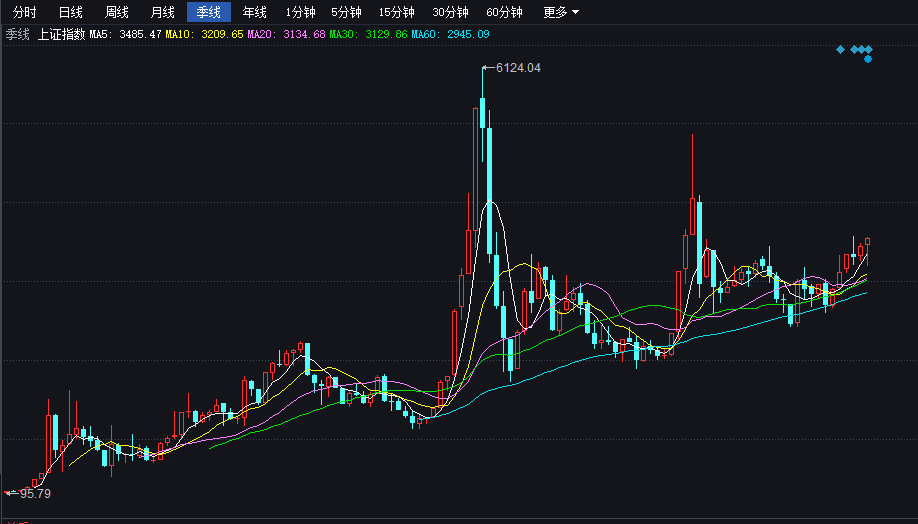Click the 上证指数 index name label
The height and width of the screenshot is (524, 918).
[61, 34]
